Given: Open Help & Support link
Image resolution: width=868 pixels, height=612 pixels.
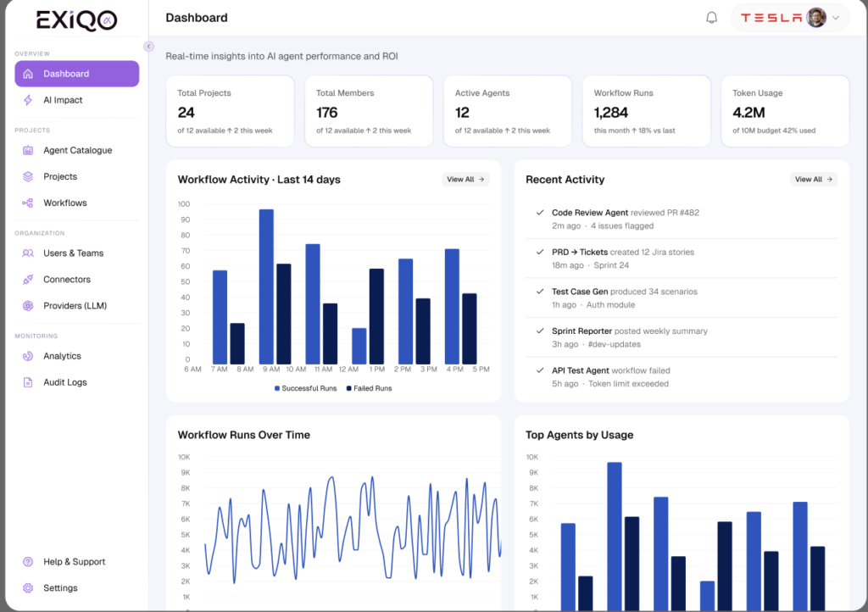Looking at the screenshot, I should pos(74,561).
